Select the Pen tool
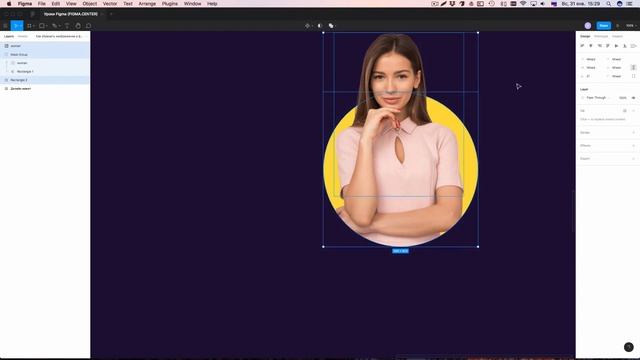The width and height of the screenshot is (640, 360). coord(54,26)
